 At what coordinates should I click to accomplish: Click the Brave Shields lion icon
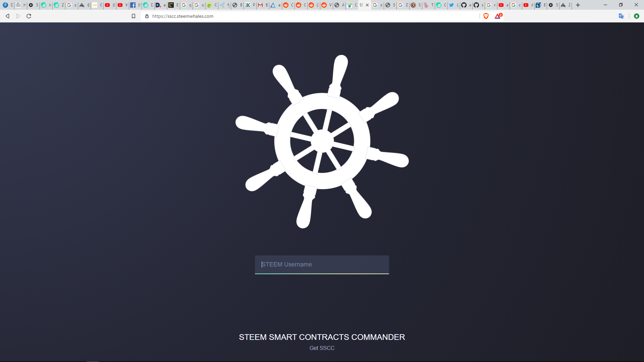point(486,16)
